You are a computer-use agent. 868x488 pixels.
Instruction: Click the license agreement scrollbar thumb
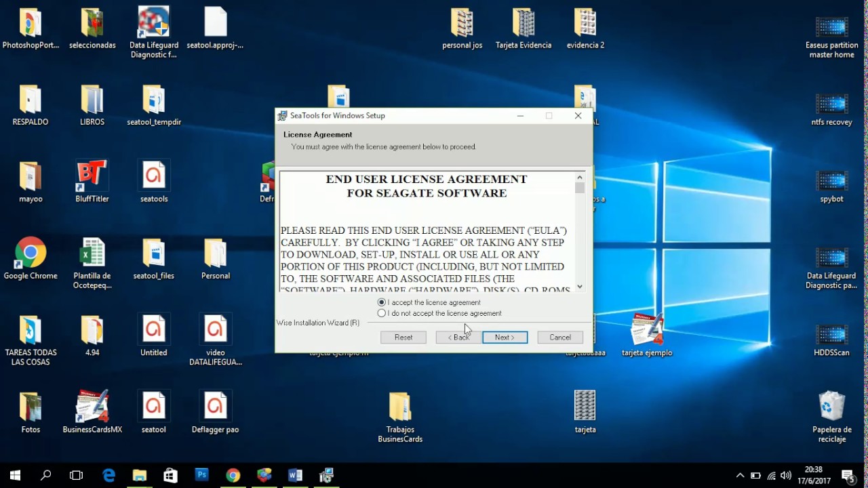pyautogui.click(x=580, y=188)
